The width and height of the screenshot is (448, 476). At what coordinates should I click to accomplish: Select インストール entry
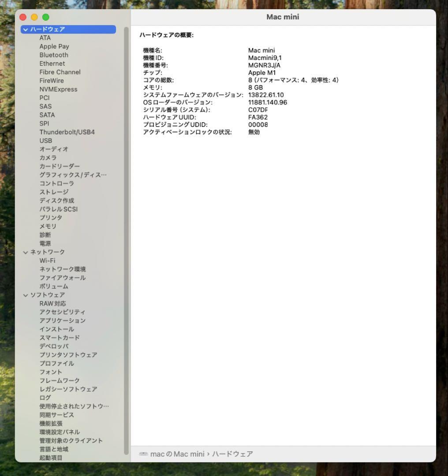point(57,329)
